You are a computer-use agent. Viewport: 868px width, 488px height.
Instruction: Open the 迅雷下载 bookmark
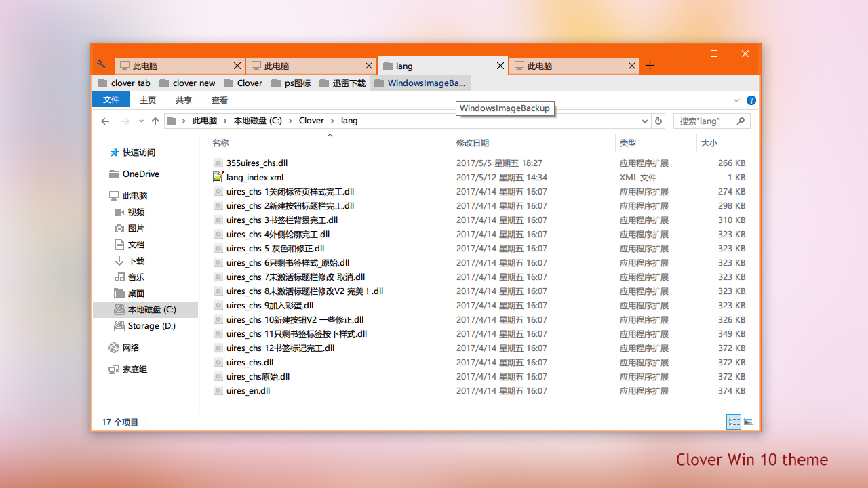pos(342,83)
